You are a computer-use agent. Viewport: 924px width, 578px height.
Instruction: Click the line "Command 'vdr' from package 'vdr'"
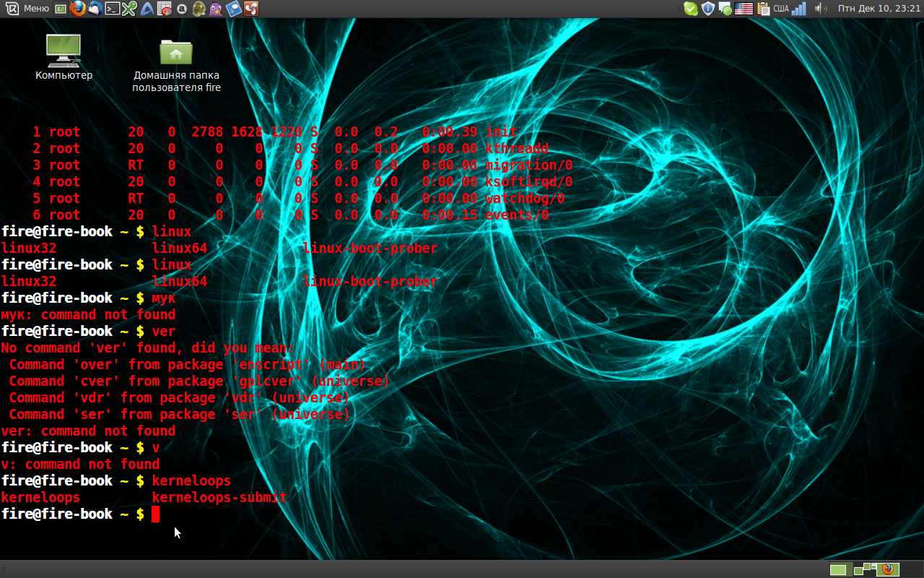click(180, 397)
